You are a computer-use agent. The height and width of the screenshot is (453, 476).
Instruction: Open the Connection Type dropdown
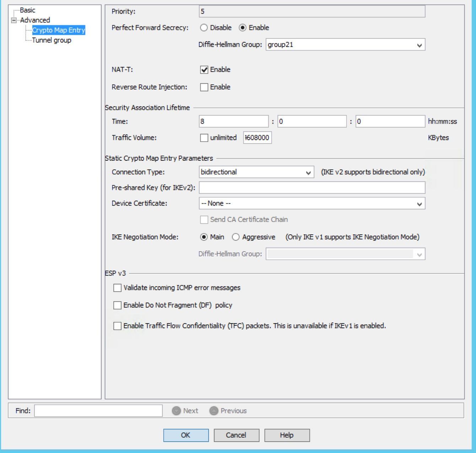pos(308,172)
